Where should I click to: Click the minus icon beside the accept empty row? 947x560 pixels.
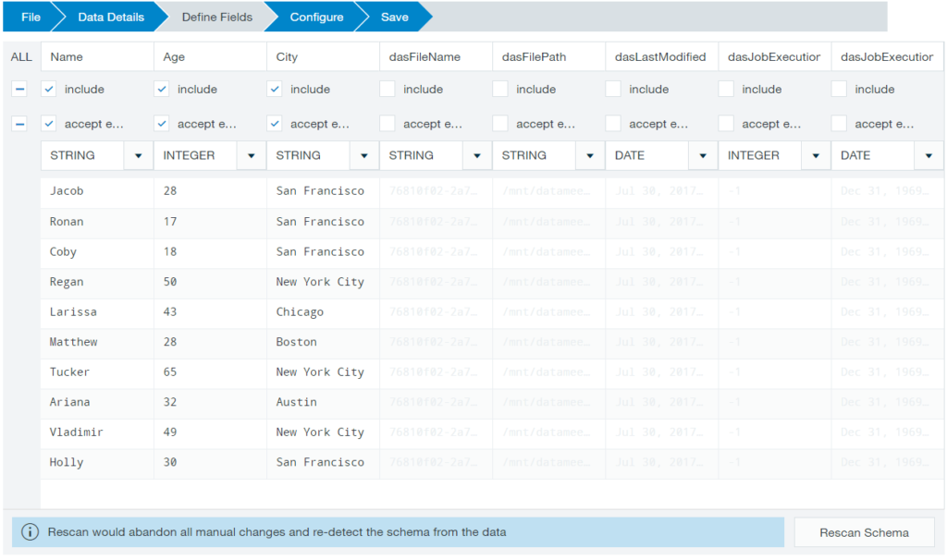click(x=20, y=123)
